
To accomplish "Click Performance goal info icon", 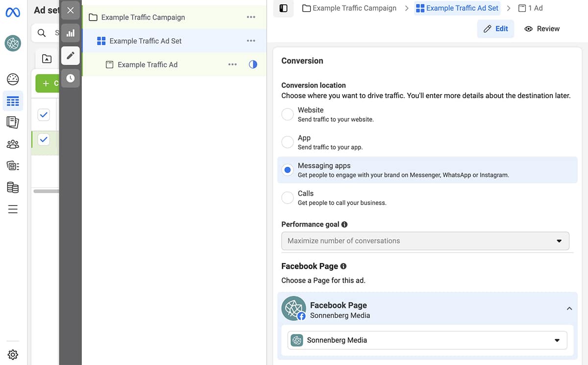I will pyautogui.click(x=344, y=224).
